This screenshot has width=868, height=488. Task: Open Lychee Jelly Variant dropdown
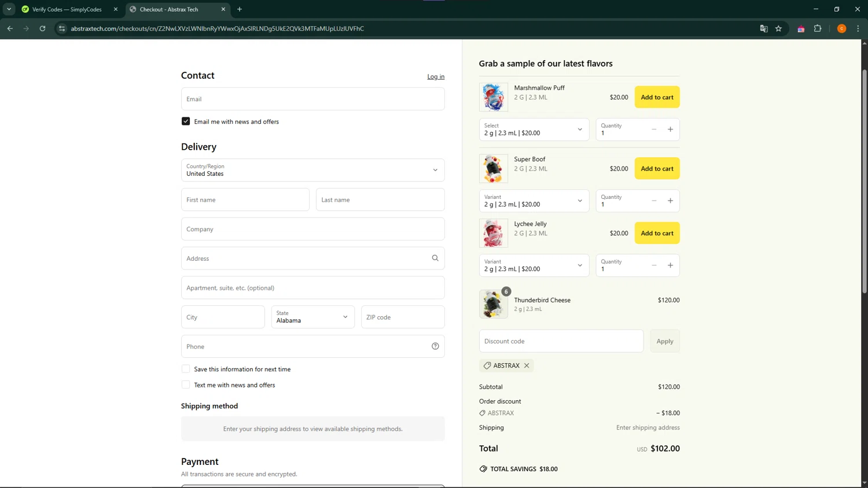(534, 265)
